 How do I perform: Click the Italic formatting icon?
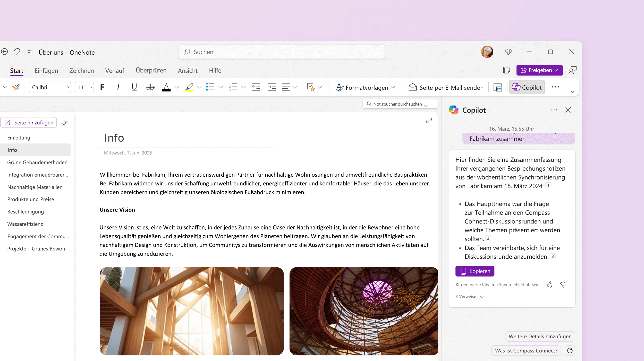(x=118, y=87)
